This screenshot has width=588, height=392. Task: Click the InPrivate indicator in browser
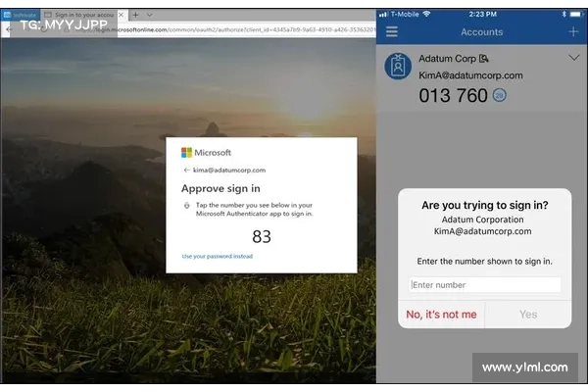(20, 15)
